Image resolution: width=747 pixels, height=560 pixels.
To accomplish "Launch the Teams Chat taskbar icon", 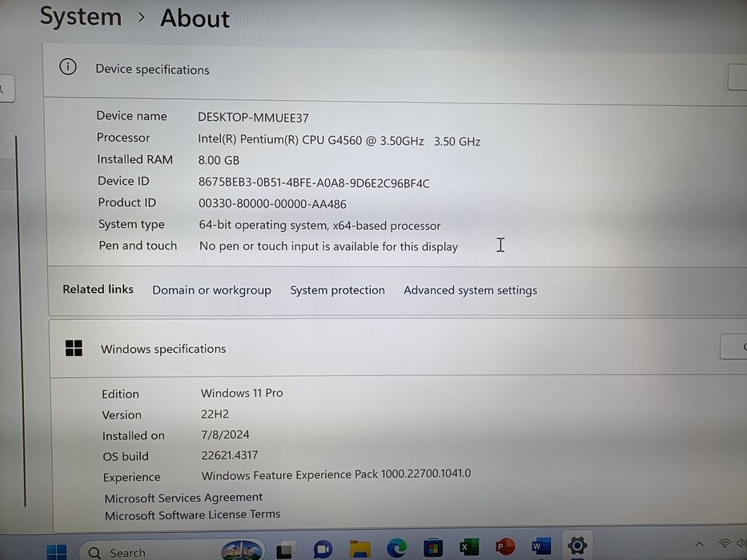I will [323, 549].
